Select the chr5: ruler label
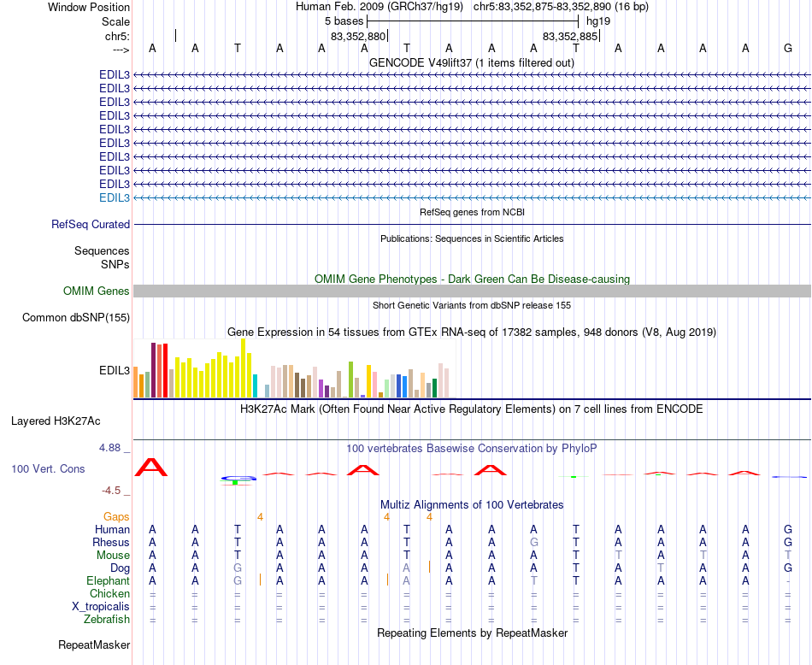The image size is (812, 665). [x=117, y=36]
